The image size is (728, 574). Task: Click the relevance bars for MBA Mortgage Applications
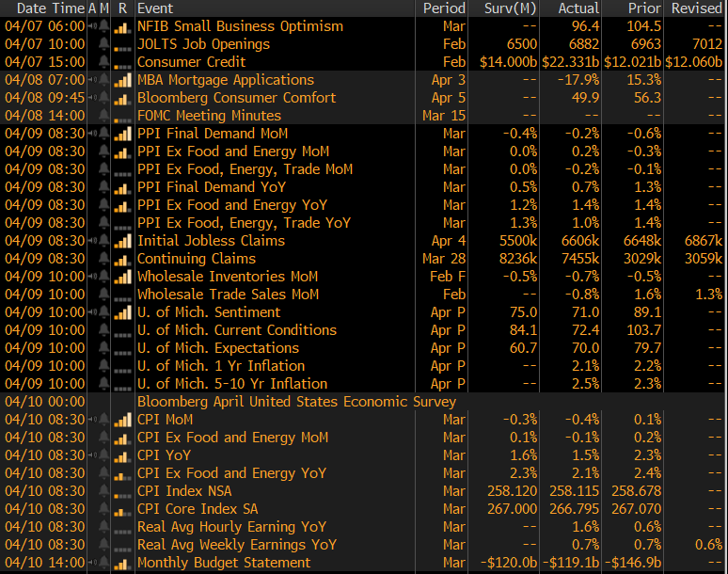[122, 80]
